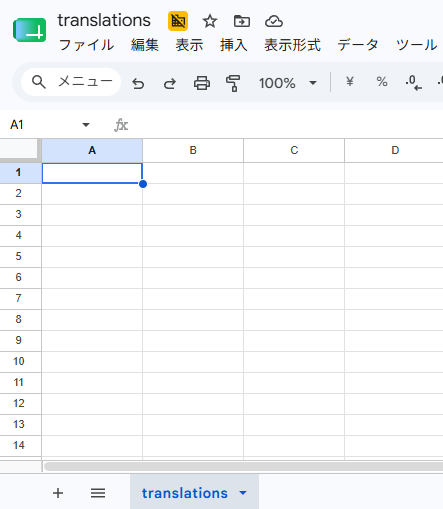Image resolution: width=443 pixels, height=509 pixels.
Task: Open the all sheets list button
Action: pos(98,493)
